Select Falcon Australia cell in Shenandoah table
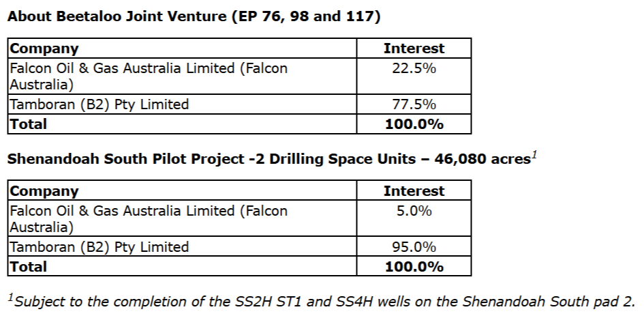The width and height of the screenshot is (644, 316). (149, 219)
